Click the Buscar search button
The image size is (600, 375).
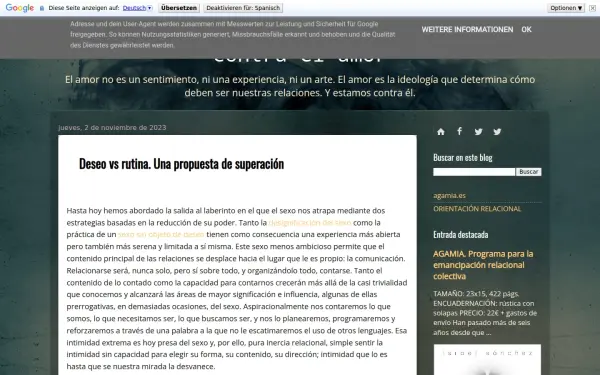pos(529,172)
